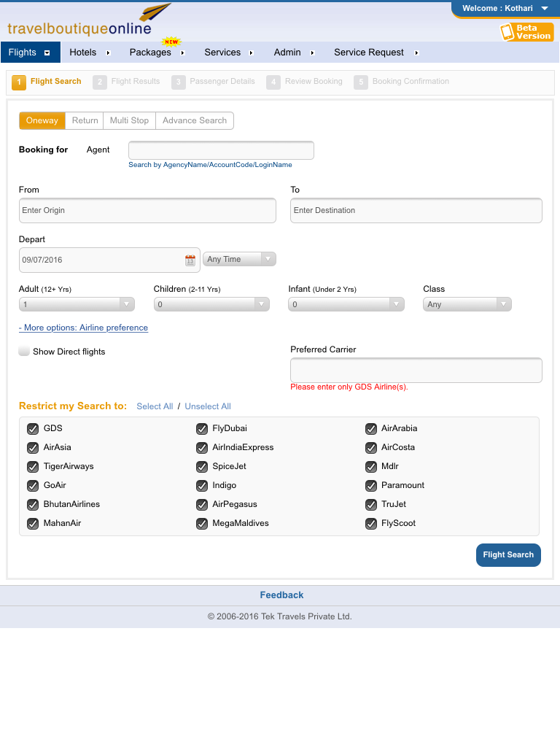
Task: Click the Depart date field
Action: (109, 260)
